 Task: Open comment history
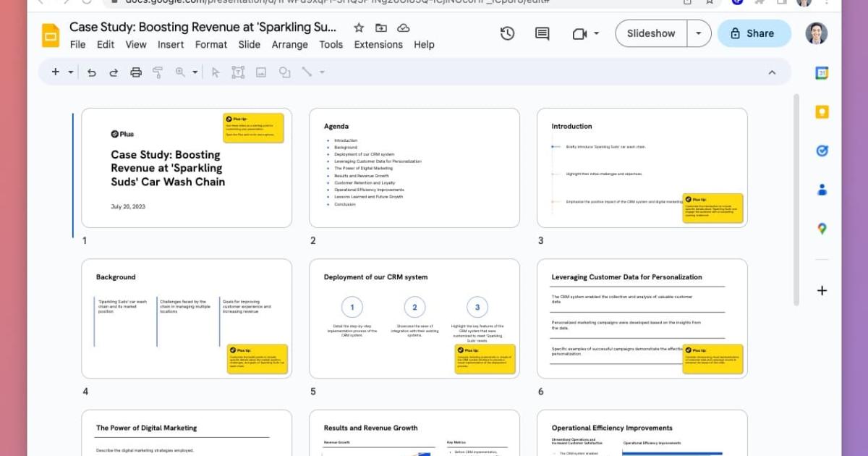tap(541, 33)
